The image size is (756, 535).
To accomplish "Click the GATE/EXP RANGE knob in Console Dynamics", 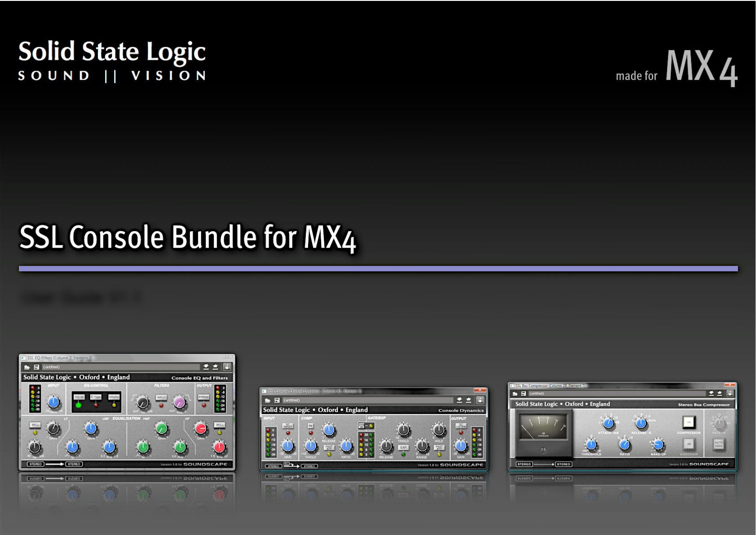I will point(422,446).
